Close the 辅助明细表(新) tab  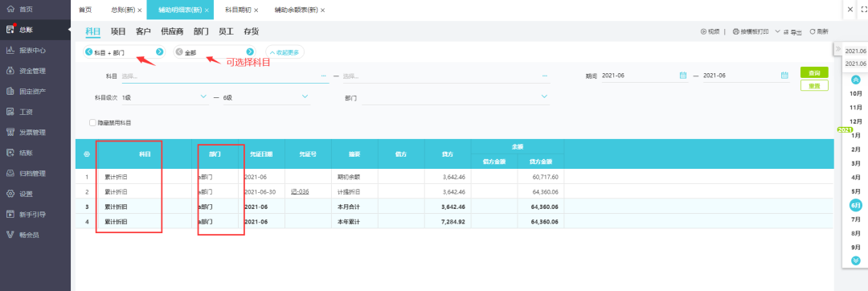(x=207, y=10)
